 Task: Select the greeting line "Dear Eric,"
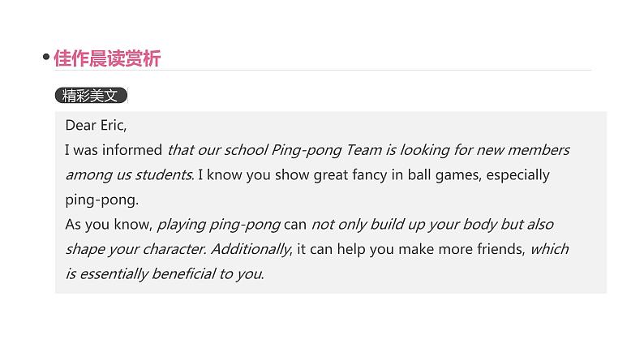tap(96, 126)
